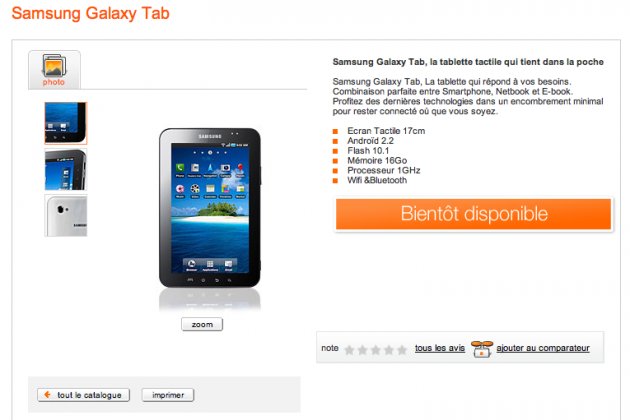Viewport: 630px width, 420px height.
Task: Open the tous les avis link
Action: click(440, 348)
